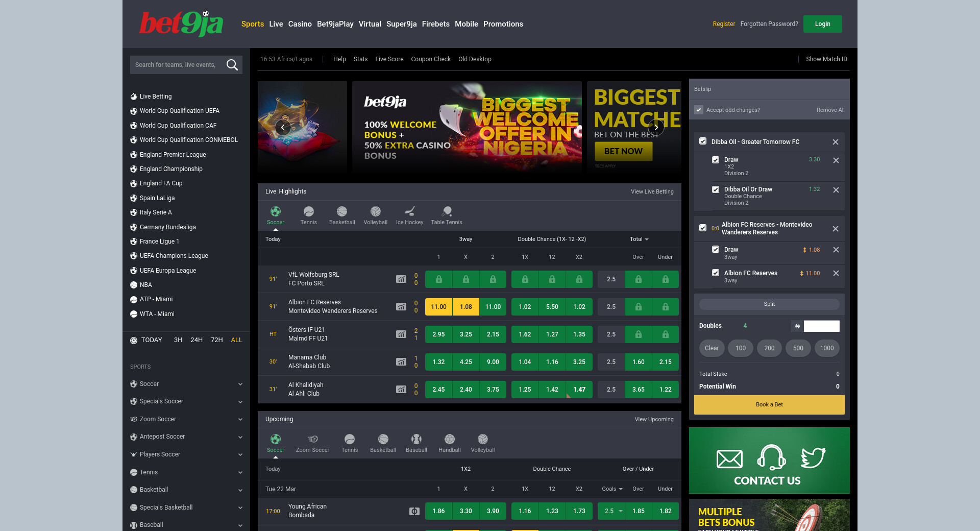Image resolution: width=980 pixels, height=531 pixels.
Task: Click the Register link
Action: [724, 24]
